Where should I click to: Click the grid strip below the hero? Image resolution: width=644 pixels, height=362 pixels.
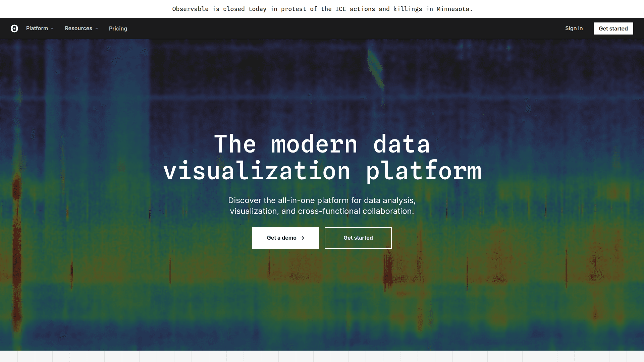[322, 356]
